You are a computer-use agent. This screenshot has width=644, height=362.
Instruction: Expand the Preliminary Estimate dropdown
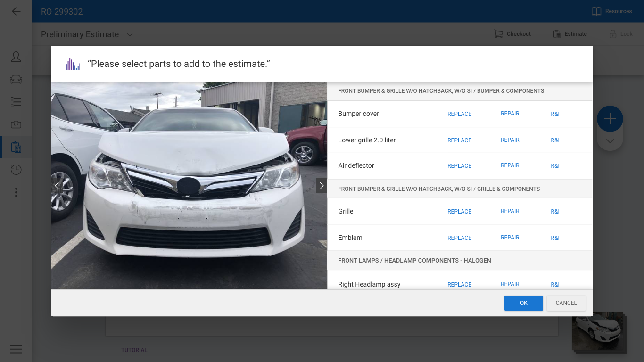tap(130, 34)
